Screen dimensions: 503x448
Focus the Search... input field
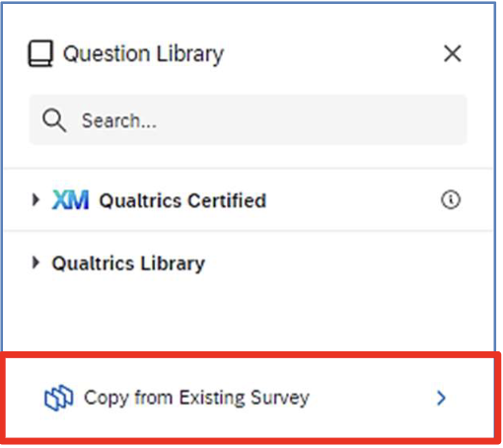tap(249, 119)
